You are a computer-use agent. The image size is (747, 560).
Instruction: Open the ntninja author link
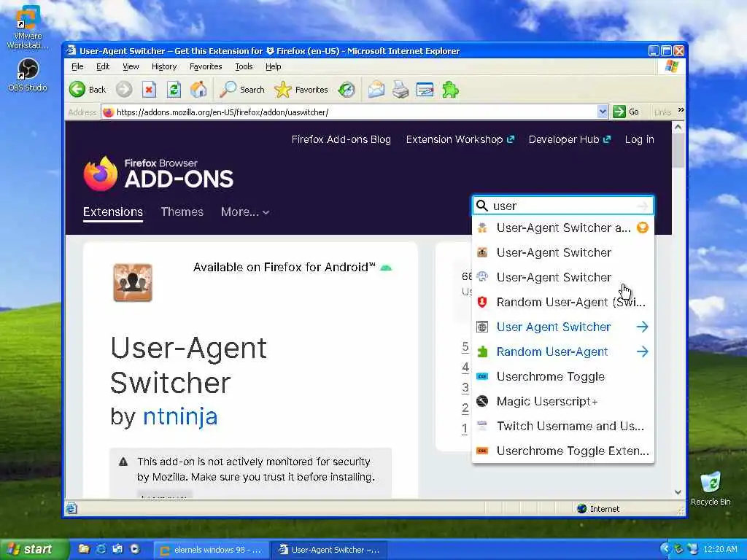pyautogui.click(x=180, y=416)
